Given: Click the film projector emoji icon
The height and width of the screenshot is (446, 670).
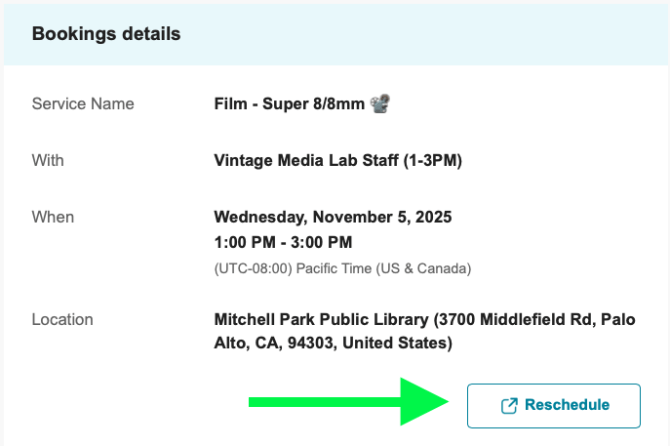Looking at the screenshot, I should tap(380, 103).
